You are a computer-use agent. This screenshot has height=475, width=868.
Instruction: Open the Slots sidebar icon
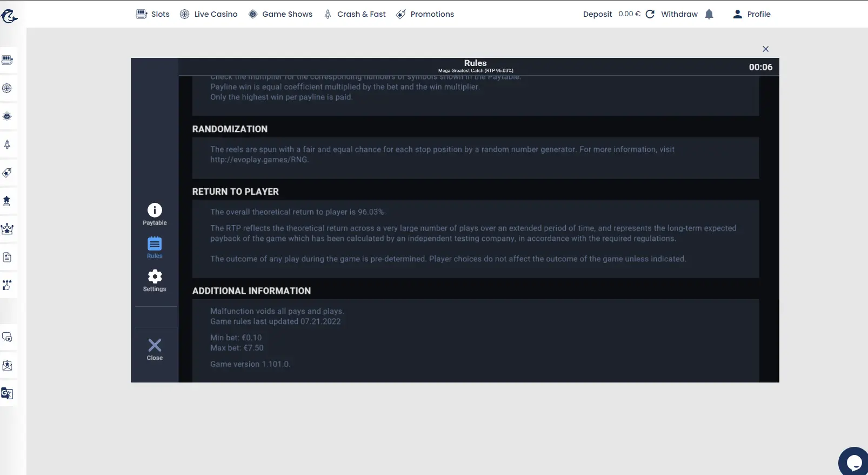pyautogui.click(x=7, y=60)
